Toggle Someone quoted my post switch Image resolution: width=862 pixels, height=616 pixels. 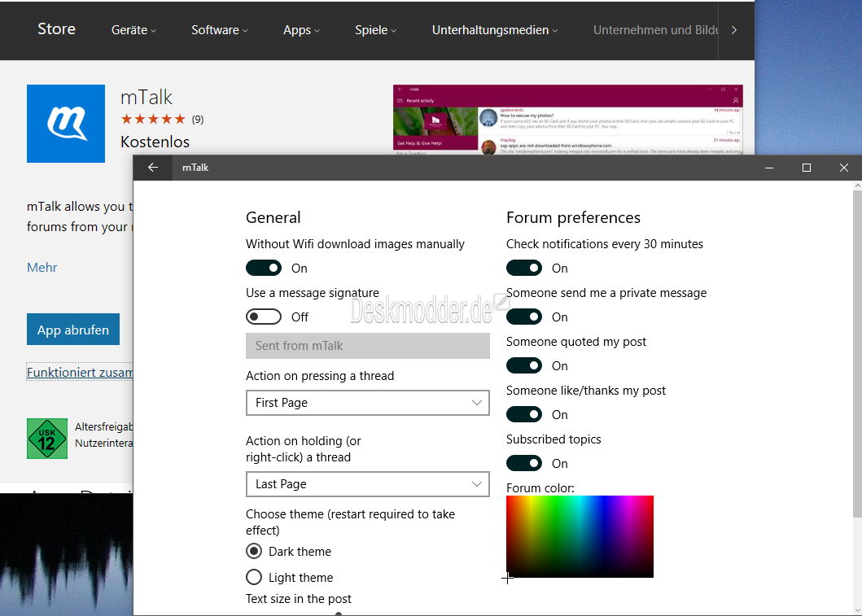(524, 365)
